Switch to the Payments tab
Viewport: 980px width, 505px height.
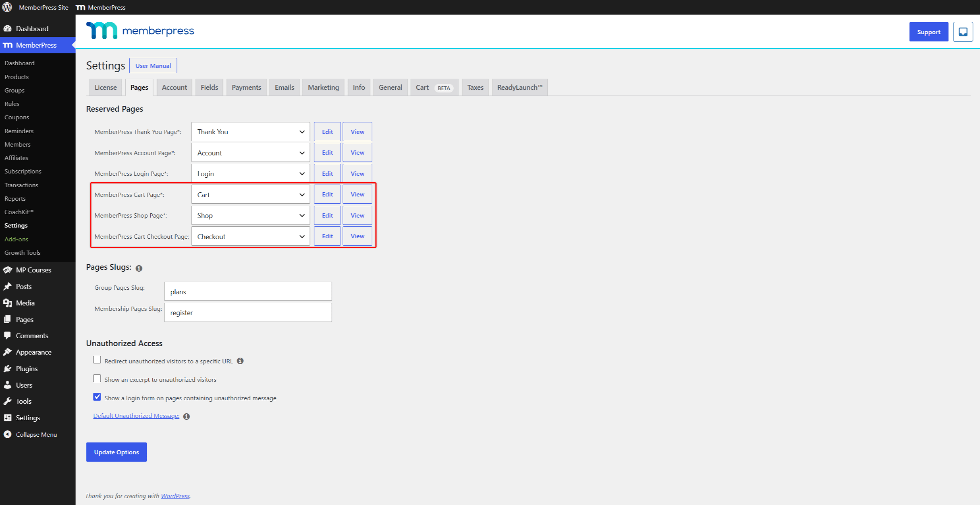point(246,87)
